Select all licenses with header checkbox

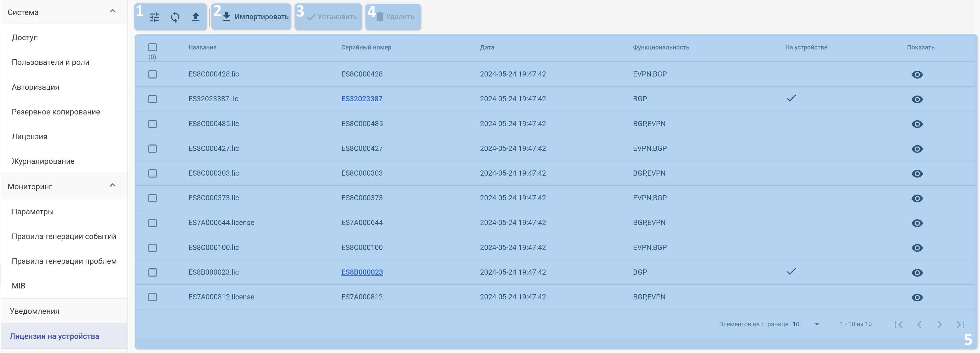point(153,47)
